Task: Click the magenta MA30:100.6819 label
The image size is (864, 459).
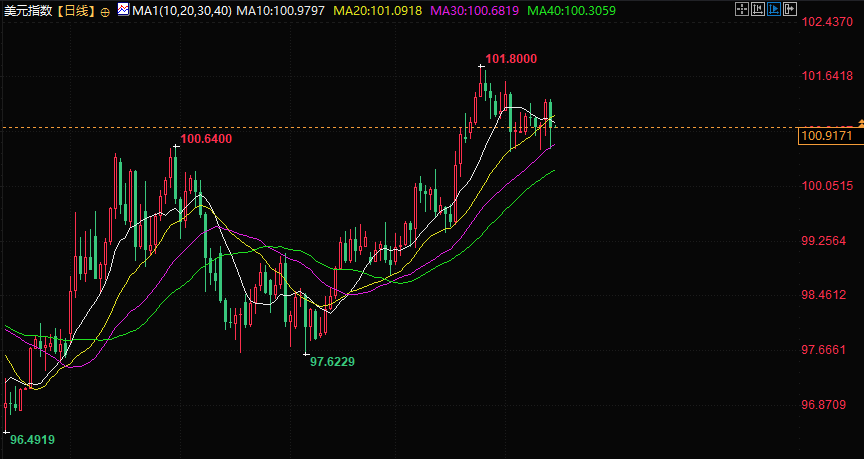Action: pos(476,10)
